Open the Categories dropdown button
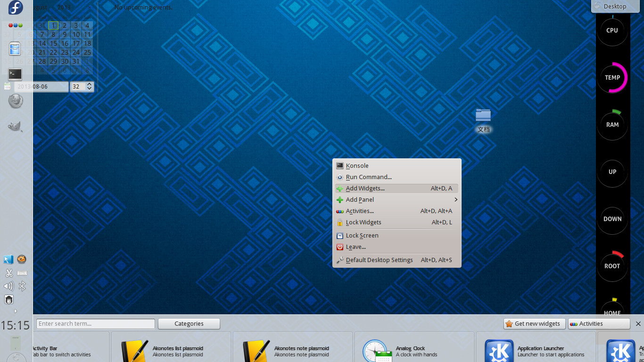Screen dimensions: 644x362 189,324
